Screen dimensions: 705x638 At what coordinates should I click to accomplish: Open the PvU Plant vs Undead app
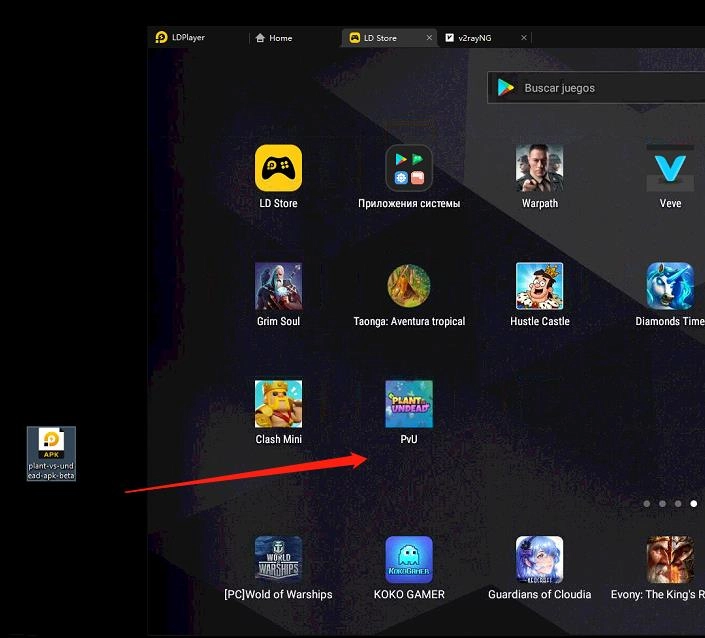click(409, 404)
